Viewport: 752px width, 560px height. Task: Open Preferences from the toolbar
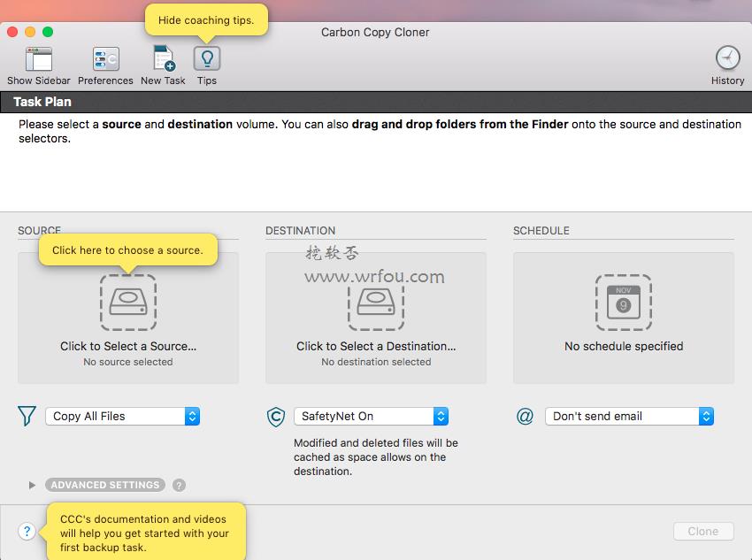point(105,59)
